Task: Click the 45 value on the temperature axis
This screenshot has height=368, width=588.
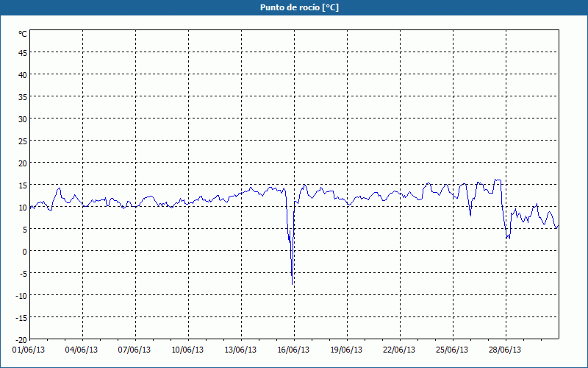Action: point(23,53)
